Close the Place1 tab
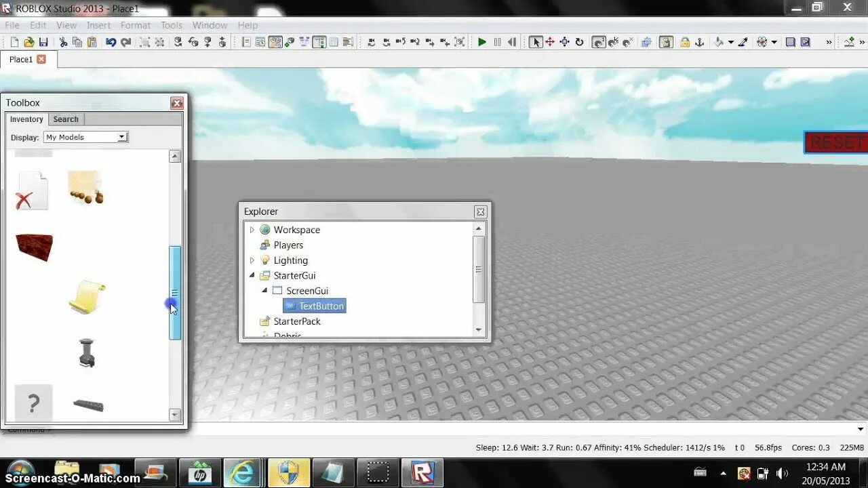The image size is (868, 488). pos(41,59)
